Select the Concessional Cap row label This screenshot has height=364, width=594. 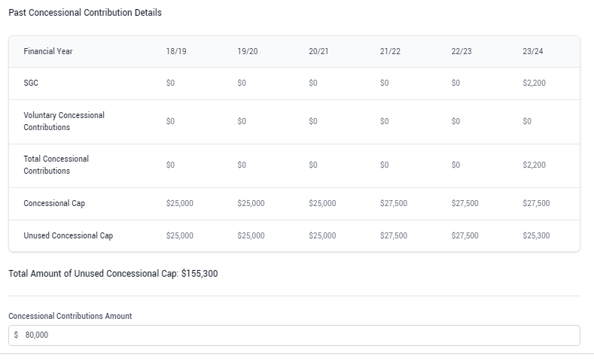click(x=54, y=203)
